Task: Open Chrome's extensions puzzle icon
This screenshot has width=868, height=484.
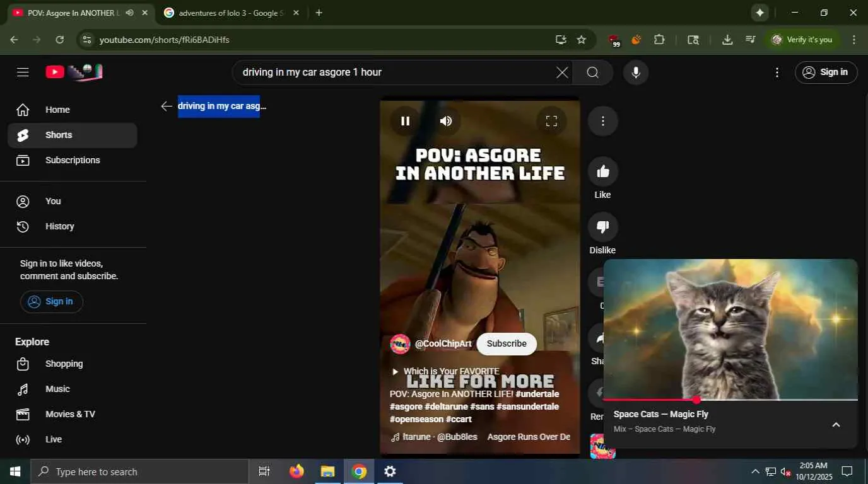Action: (659, 40)
